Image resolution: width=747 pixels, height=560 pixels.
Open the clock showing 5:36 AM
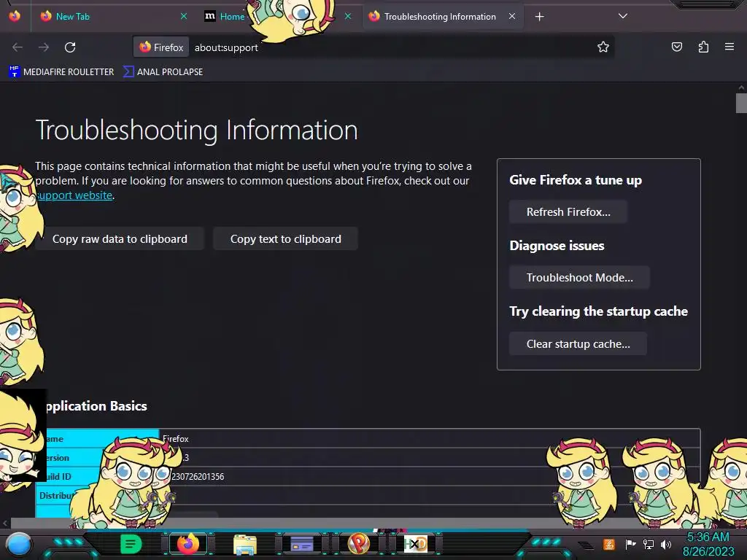click(708, 544)
